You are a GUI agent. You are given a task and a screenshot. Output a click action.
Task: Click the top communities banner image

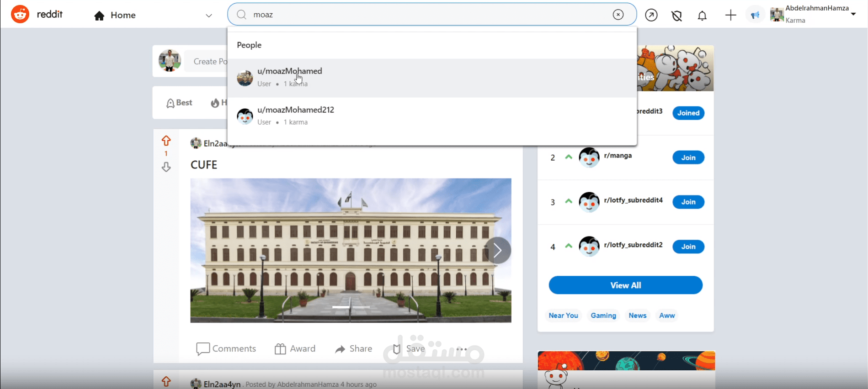pos(675,68)
